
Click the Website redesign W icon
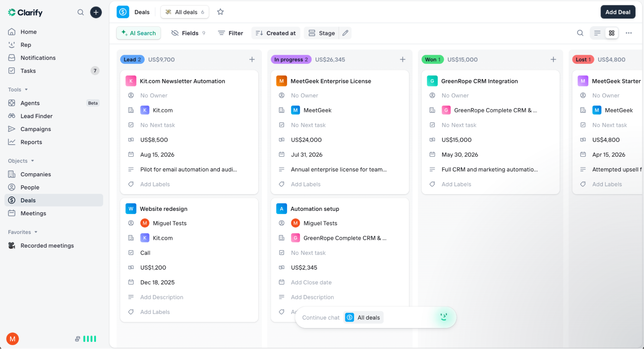[131, 209]
